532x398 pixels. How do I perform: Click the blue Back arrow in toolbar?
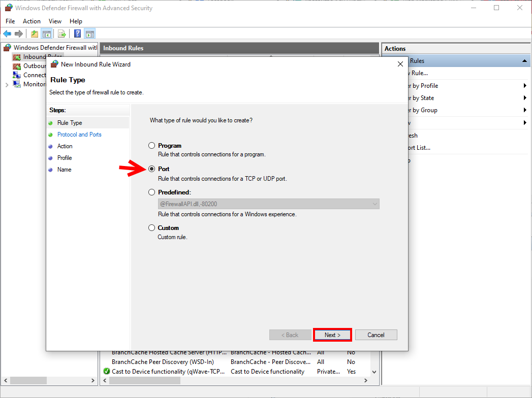click(7, 34)
